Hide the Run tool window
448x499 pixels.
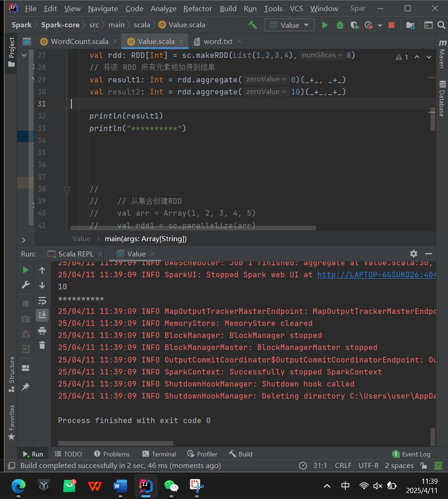coord(429,254)
